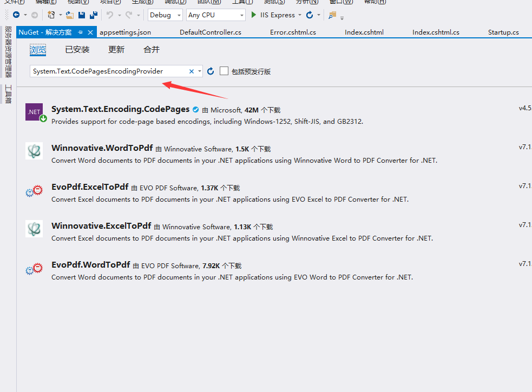Select the 更新 (Updates) NuGet tab
Screen dimensions: 532x392
pos(116,50)
